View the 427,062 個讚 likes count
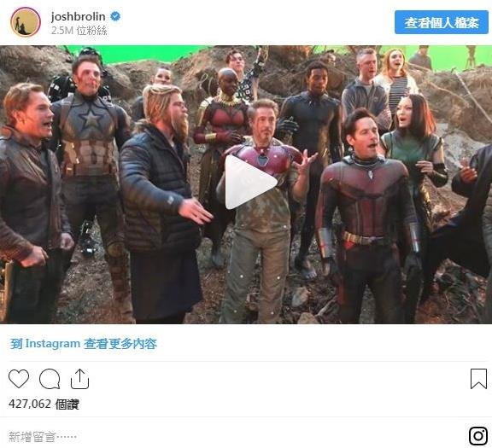The image size is (492, 448). point(44,404)
